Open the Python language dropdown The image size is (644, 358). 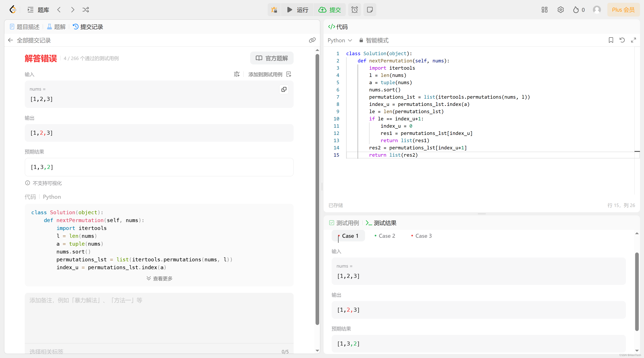(340, 40)
